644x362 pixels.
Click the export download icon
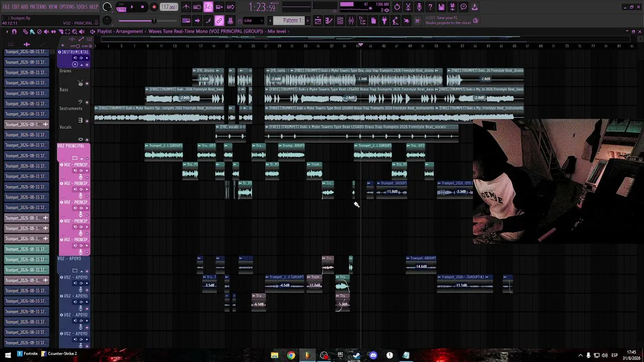click(x=474, y=7)
